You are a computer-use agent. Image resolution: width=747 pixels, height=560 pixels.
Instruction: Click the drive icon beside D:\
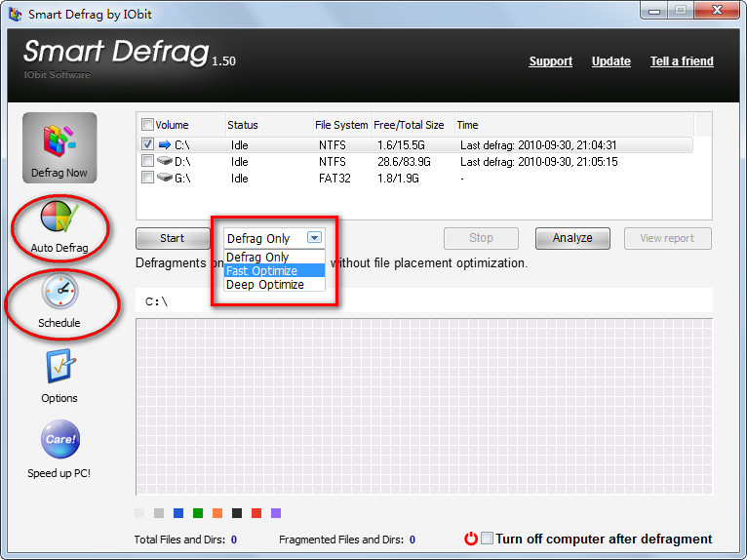point(165,161)
